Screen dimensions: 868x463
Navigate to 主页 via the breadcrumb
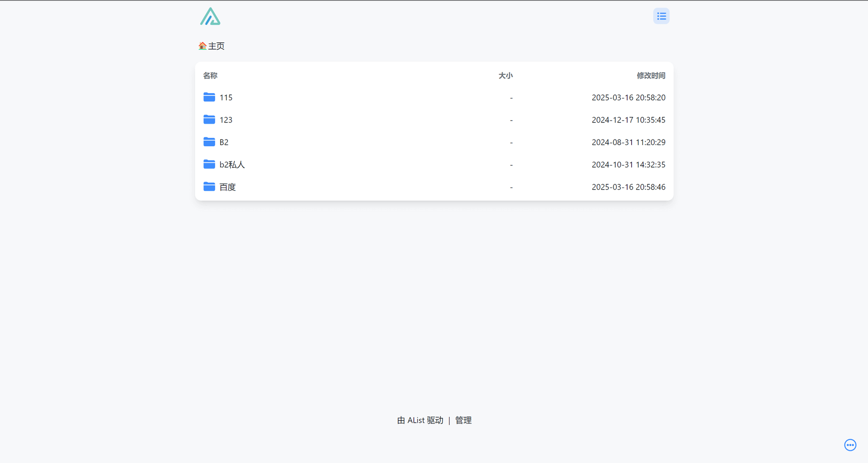(216, 46)
